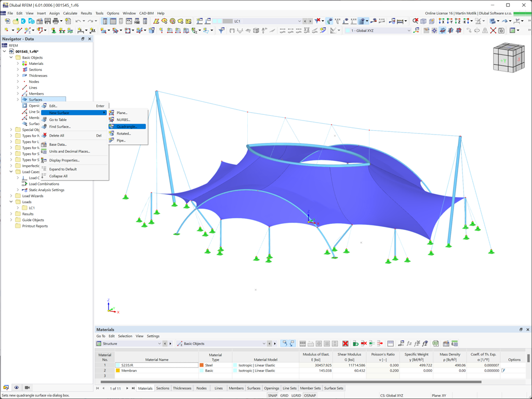The image size is (532, 399).
Task: Click the fx formula icon in Materials toolbar
Action: pyautogui.click(x=409, y=344)
